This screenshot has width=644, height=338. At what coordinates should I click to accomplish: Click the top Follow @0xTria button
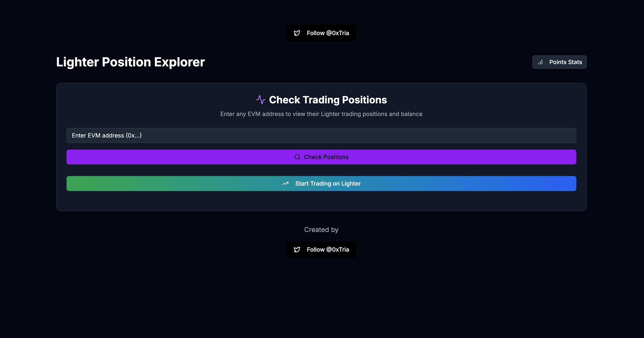321,33
